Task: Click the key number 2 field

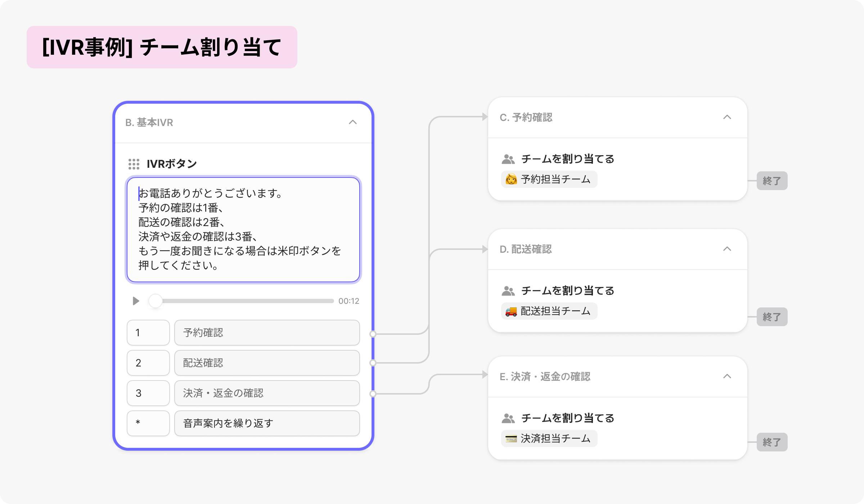Action: pyautogui.click(x=148, y=363)
